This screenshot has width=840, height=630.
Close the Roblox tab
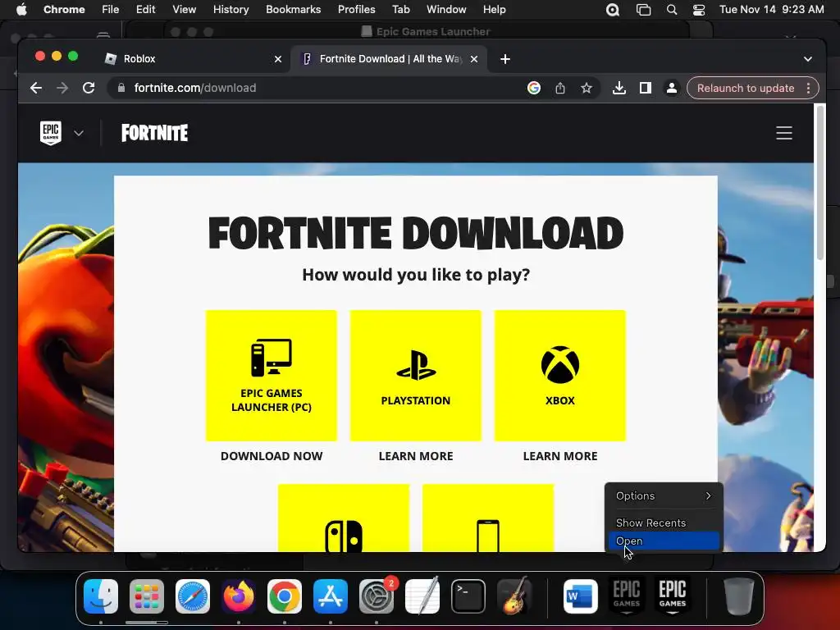pos(278,59)
